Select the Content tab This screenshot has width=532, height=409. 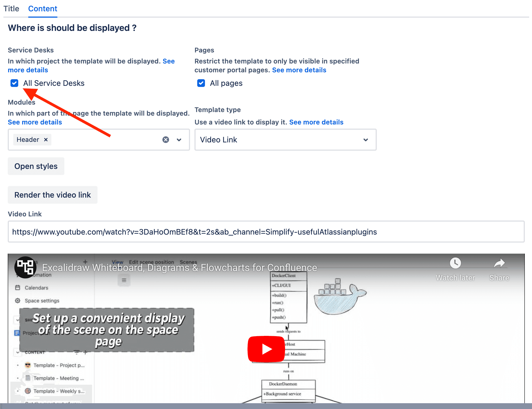pyautogui.click(x=43, y=9)
